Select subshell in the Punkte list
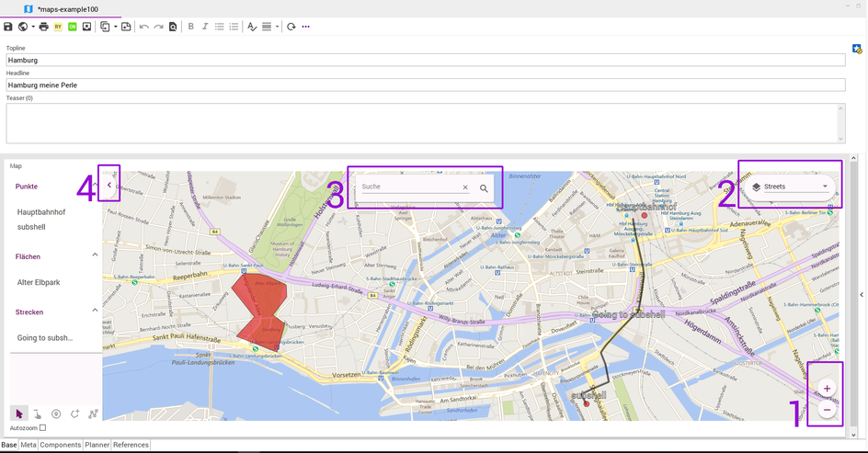This screenshot has width=868, height=453. tap(31, 227)
